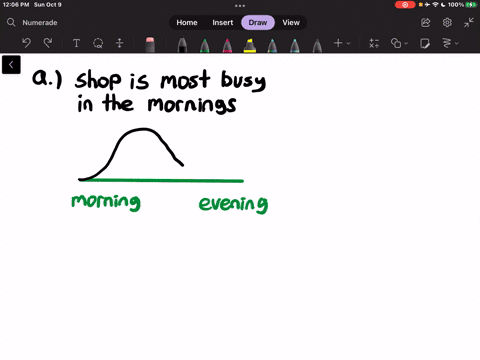Click the sticky note icon
The image size is (480, 360).
pos(425,43)
